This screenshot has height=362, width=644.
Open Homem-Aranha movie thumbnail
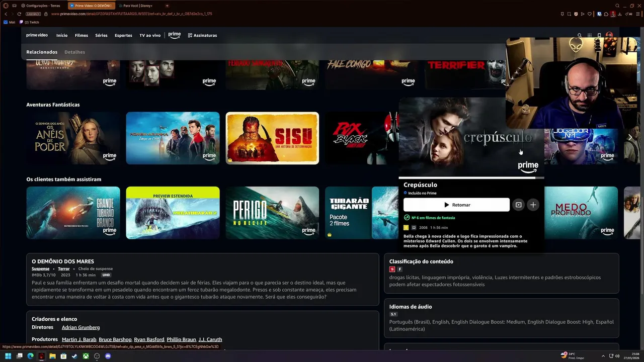coord(173,138)
